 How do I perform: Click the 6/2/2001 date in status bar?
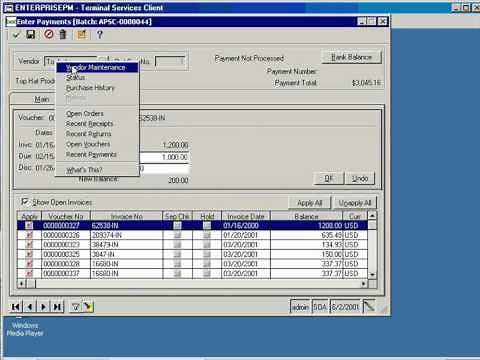click(345, 307)
